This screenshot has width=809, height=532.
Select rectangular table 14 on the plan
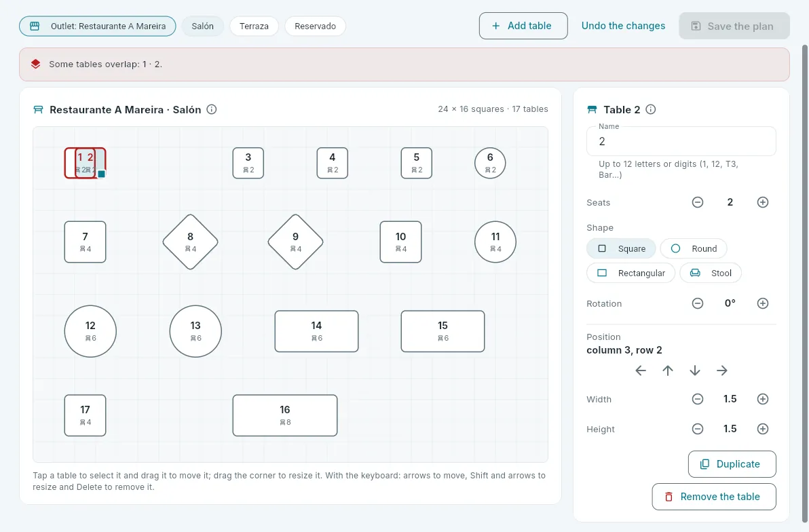[x=316, y=331]
